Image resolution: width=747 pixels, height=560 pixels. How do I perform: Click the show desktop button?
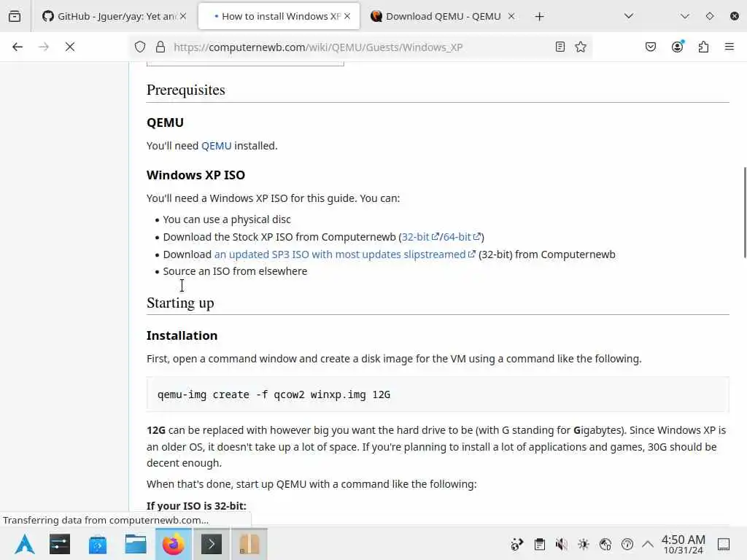pyautogui.click(x=724, y=544)
